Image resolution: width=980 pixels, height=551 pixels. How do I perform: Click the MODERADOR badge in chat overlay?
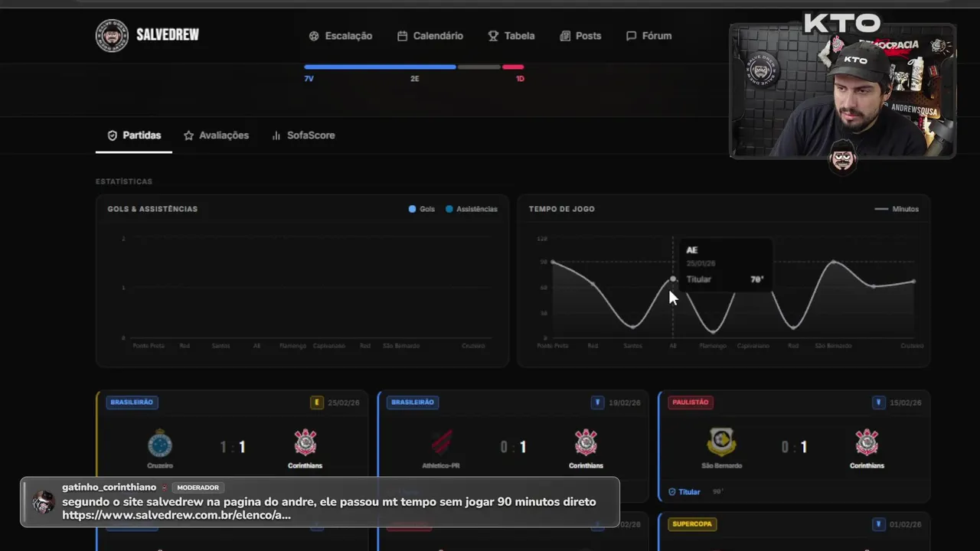pyautogui.click(x=198, y=487)
